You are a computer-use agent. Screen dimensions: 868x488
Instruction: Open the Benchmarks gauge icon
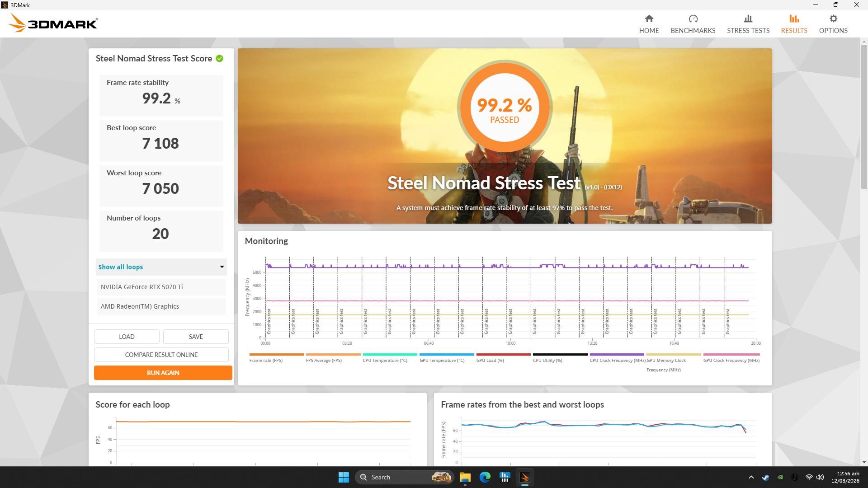tap(693, 19)
